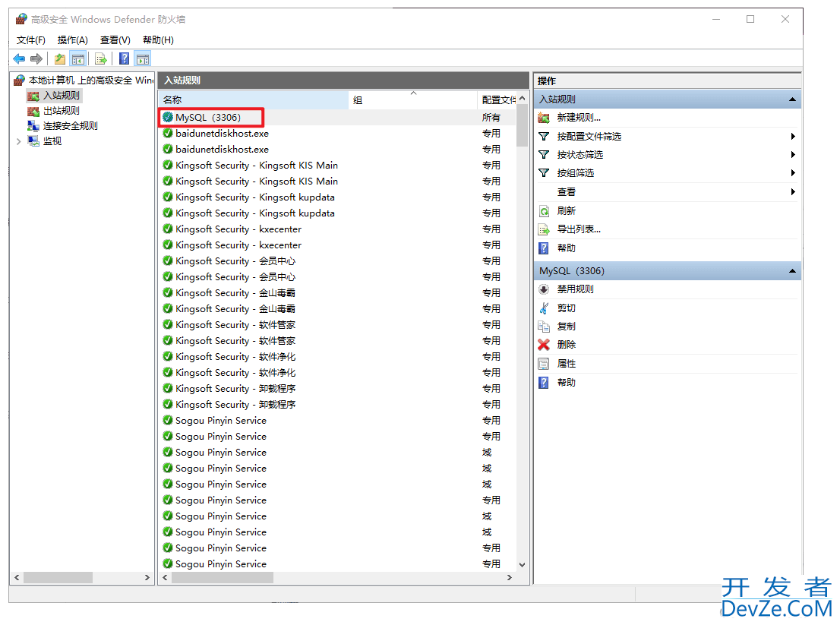Select the root 本地计算机 tree node
The width and height of the screenshot is (840, 625).
point(90,80)
